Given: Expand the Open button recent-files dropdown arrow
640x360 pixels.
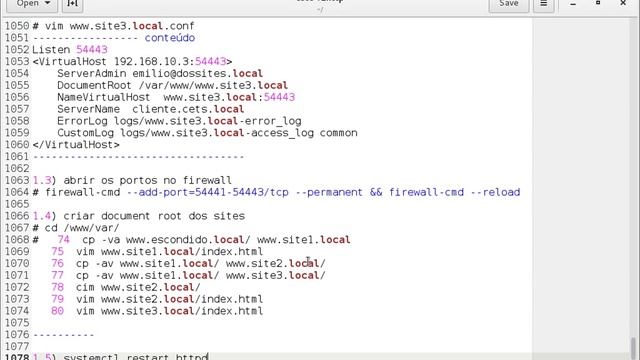Looking at the screenshot, I should point(47,3).
